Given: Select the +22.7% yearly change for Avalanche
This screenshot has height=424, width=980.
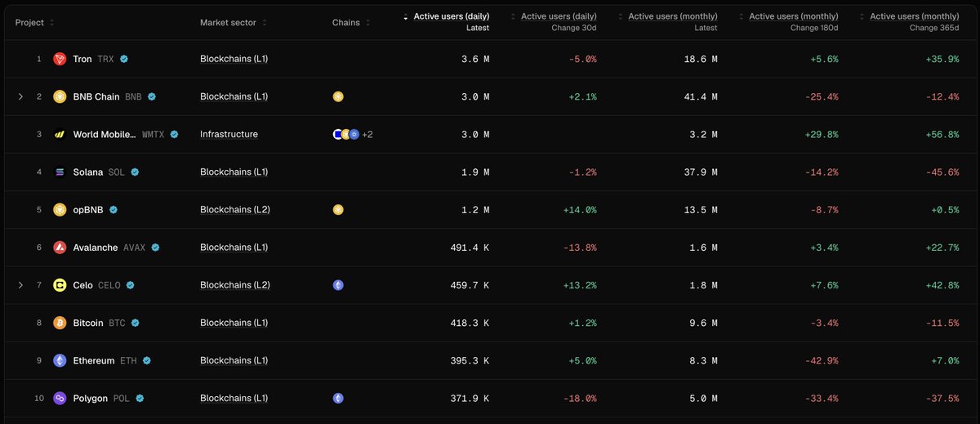Looking at the screenshot, I should point(942,247).
